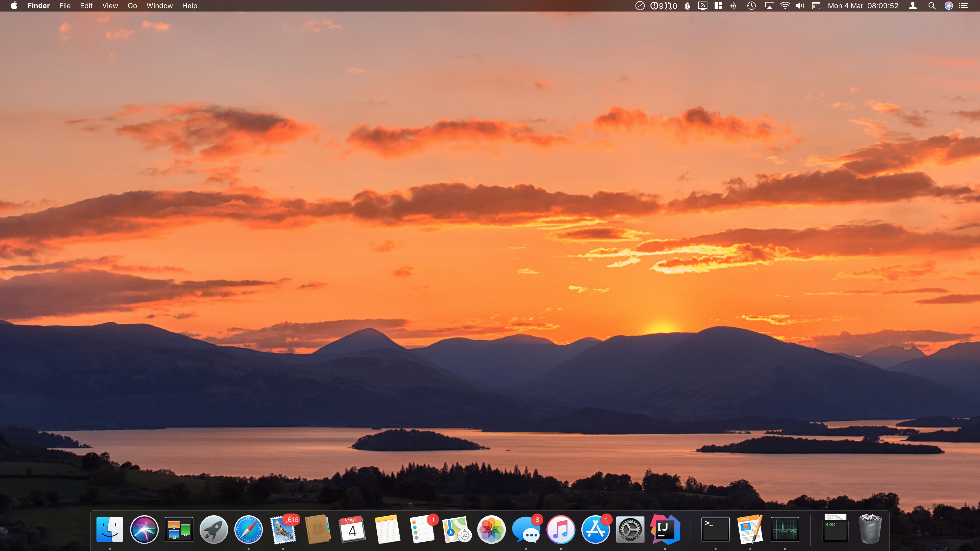Open Launchpad rocket icon
The height and width of the screenshot is (551, 980).
(213, 529)
